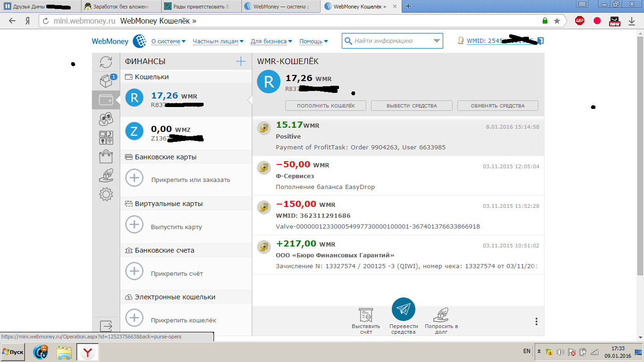This screenshot has width=644, height=362.
Task: Select the R wallet circle icon in the list
Action: pyautogui.click(x=134, y=98)
